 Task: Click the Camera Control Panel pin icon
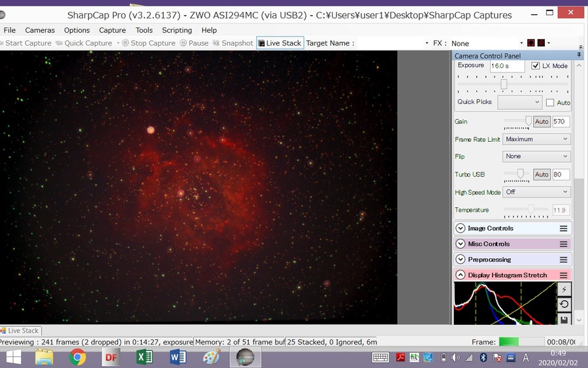(579, 55)
